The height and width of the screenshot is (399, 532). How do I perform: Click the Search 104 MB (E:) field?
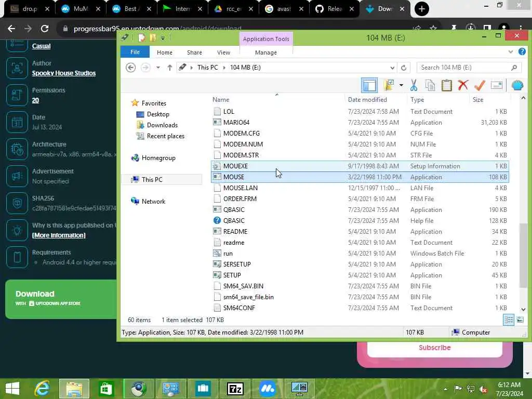[x=469, y=68]
